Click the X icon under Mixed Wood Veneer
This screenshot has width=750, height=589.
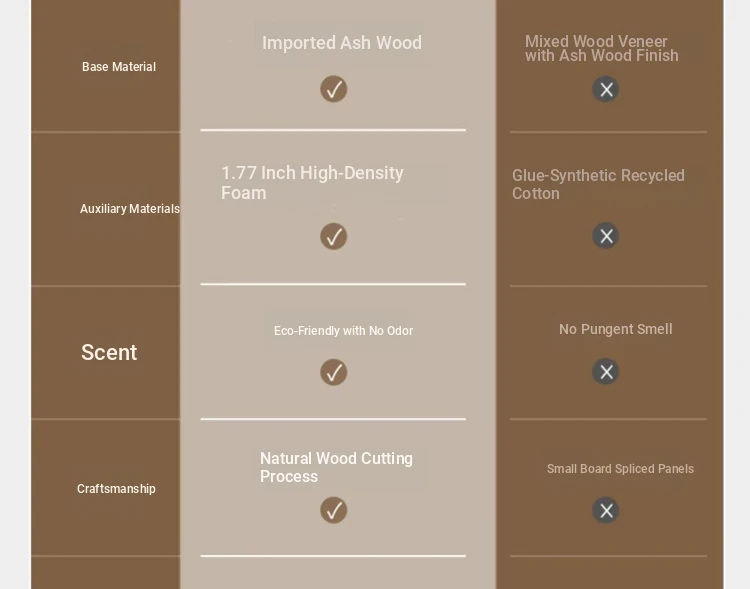click(x=606, y=90)
